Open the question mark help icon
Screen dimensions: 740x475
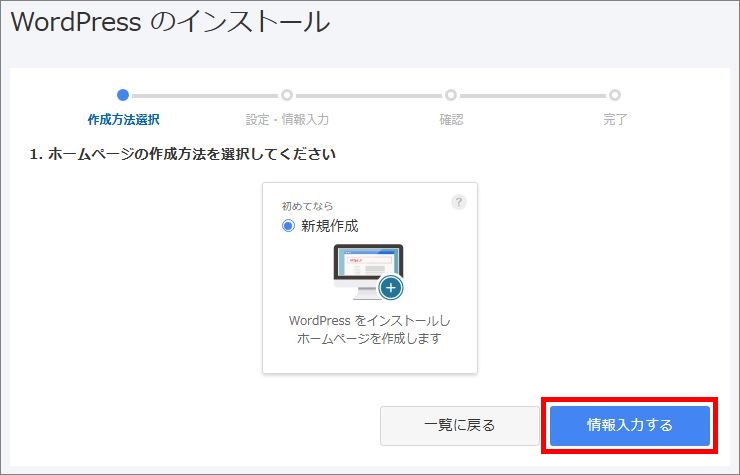(459, 202)
